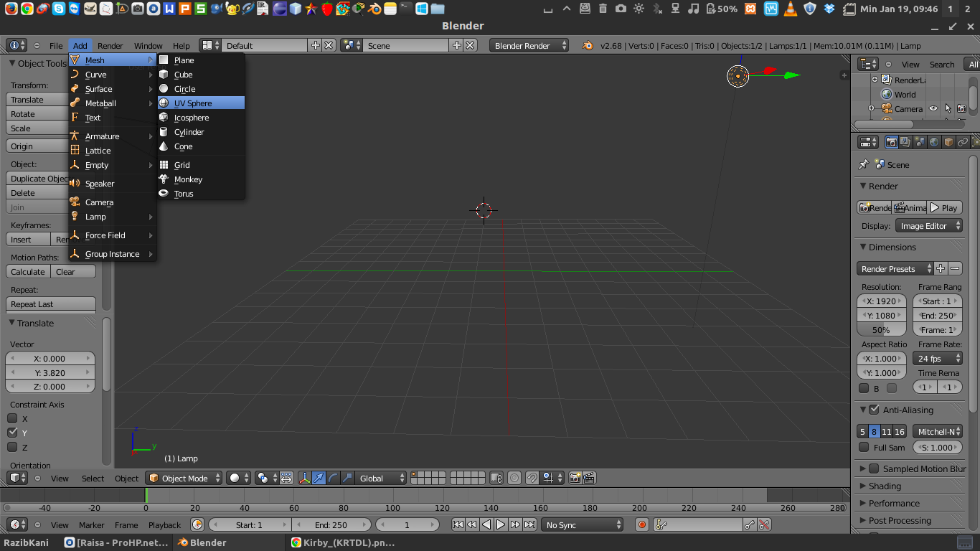Toggle the 3D manipulator axis icon
Image resolution: width=980 pixels, height=551 pixels.
click(x=304, y=478)
